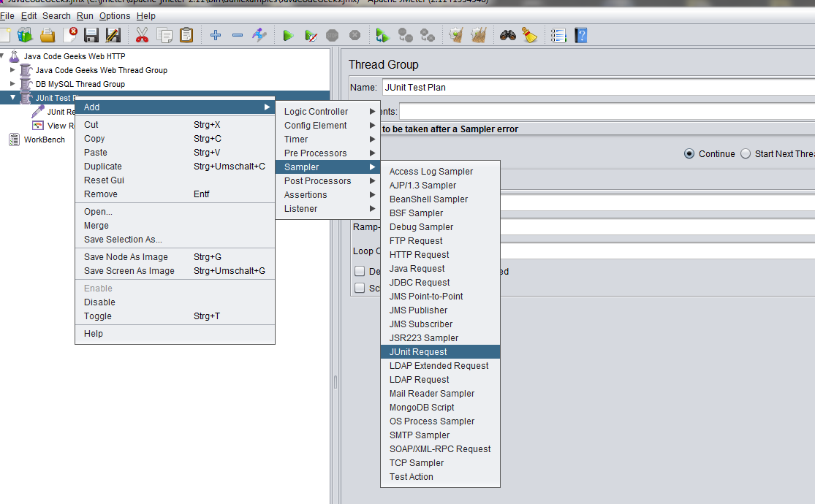Select the Continue radio button

[x=689, y=154]
